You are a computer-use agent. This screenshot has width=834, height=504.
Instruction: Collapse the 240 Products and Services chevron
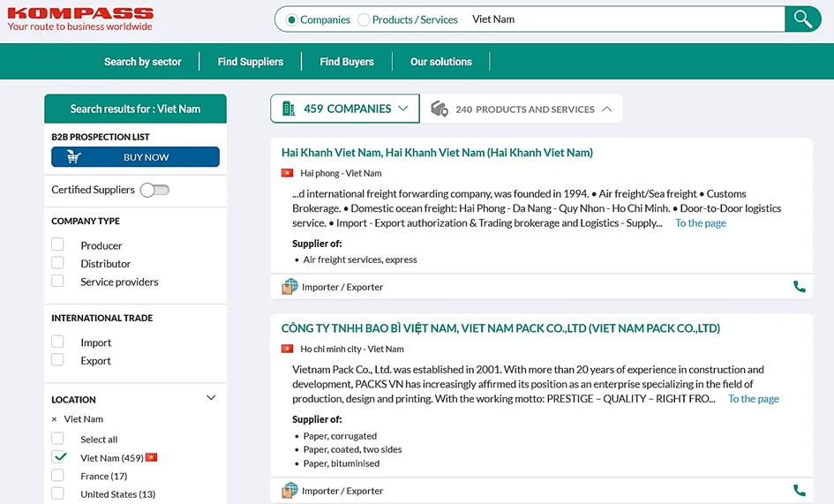click(607, 109)
